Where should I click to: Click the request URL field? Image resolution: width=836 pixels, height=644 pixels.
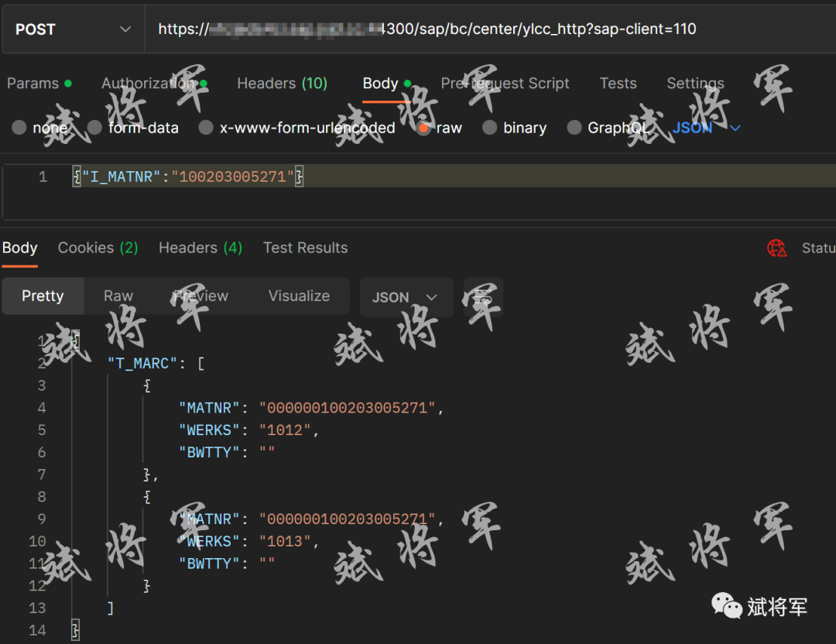pyautogui.click(x=490, y=29)
